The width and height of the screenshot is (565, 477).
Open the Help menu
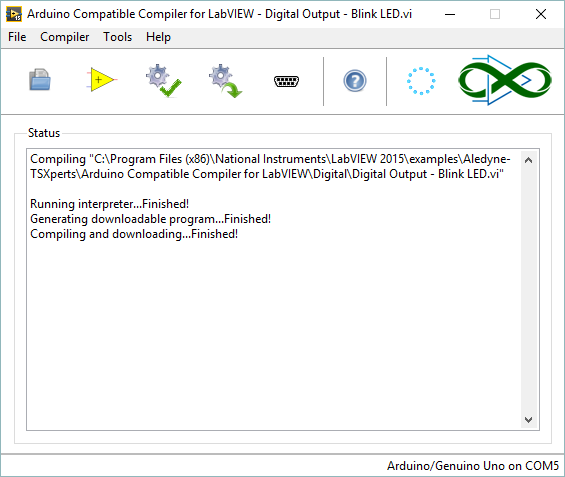(158, 37)
